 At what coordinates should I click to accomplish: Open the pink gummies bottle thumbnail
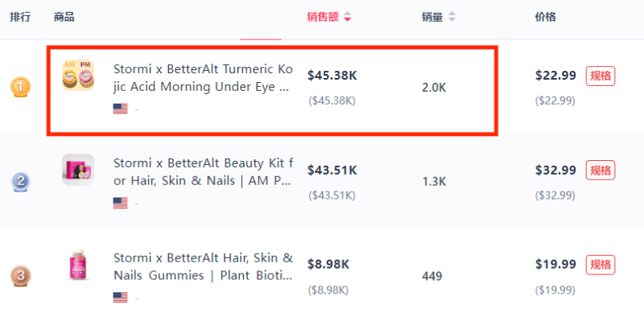(x=78, y=265)
